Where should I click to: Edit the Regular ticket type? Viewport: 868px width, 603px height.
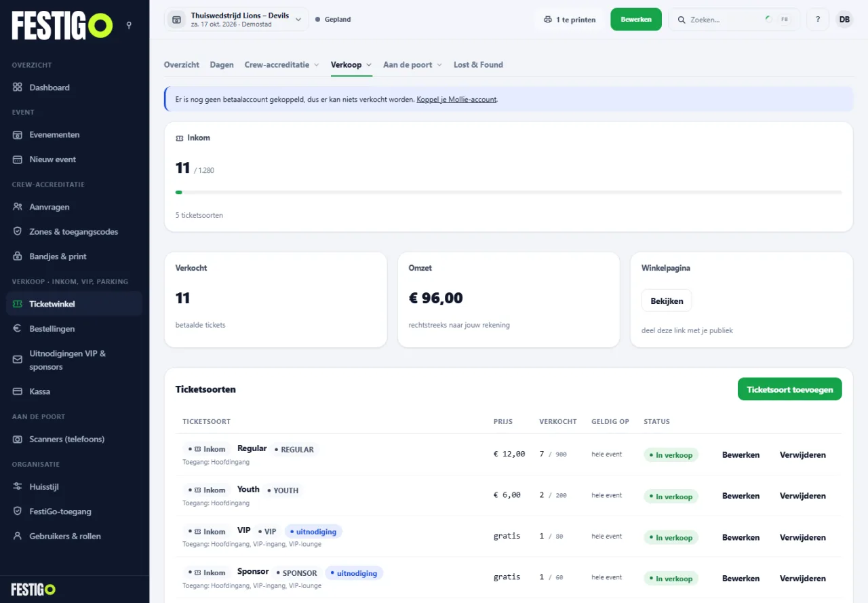(741, 455)
